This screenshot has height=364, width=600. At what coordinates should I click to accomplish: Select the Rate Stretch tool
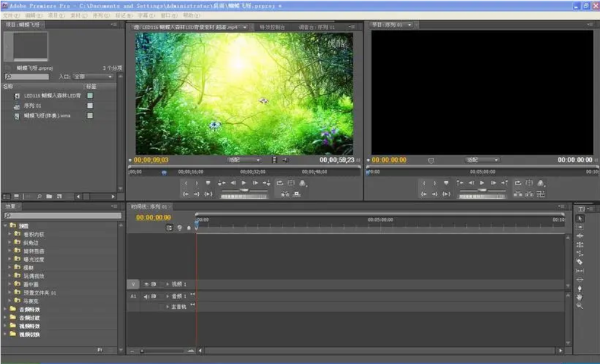[580, 253]
